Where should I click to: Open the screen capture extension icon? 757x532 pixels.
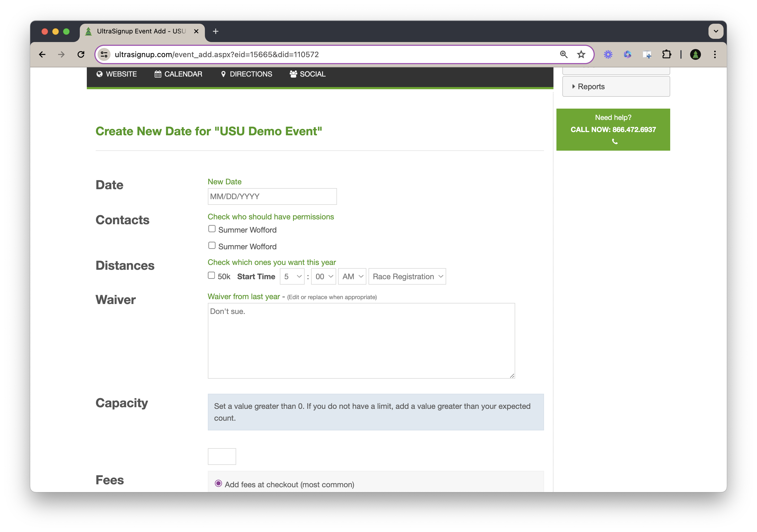click(x=647, y=54)
